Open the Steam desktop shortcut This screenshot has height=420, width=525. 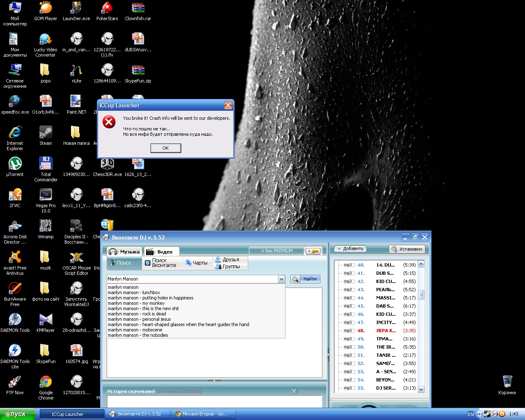[46, 136]
